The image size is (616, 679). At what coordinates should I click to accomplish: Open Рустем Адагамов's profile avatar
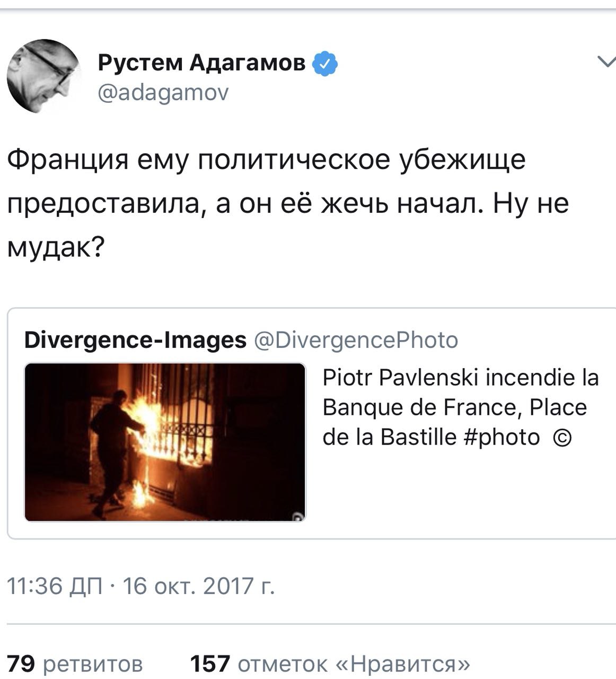(x=43, y=76)
